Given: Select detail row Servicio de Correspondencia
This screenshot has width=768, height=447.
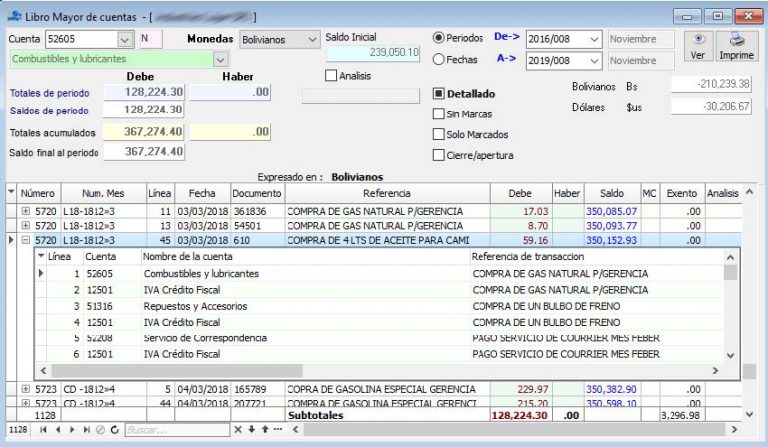Looking at the screenshot, I should pyautogui.click(x=379, y=338).
